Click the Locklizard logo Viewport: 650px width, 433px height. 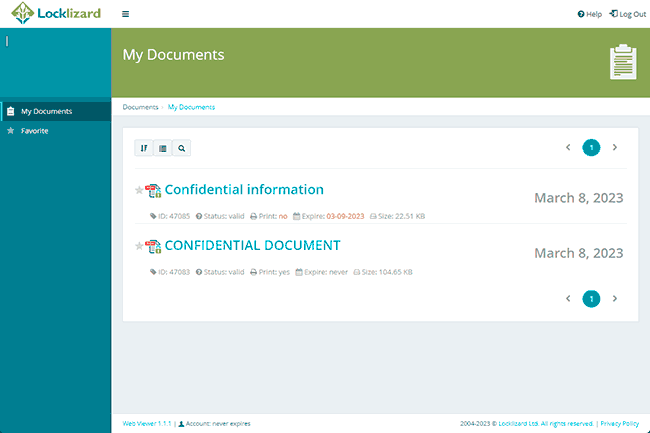56,13
